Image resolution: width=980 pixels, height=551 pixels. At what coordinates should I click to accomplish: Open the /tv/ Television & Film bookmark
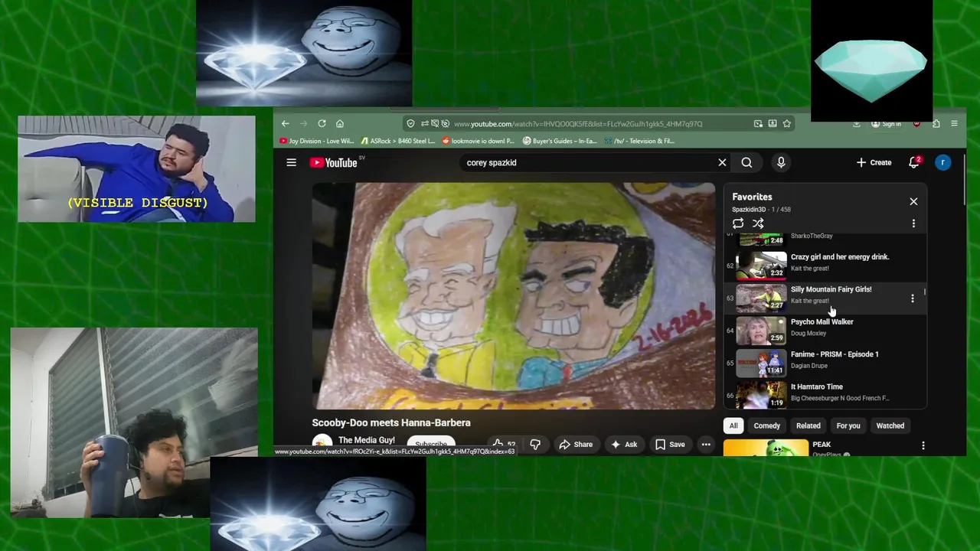click(639, 141)
